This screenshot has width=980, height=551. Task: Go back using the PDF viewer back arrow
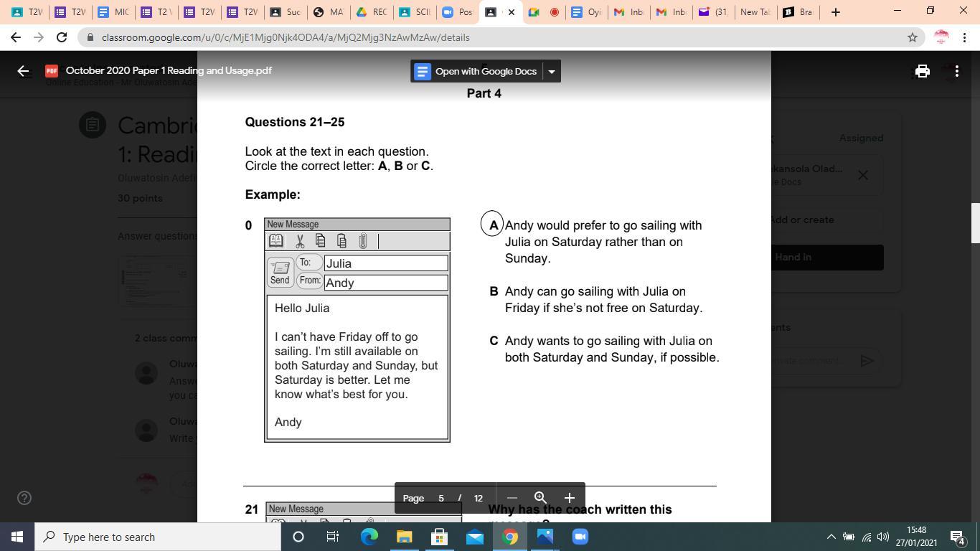(23, 70)
